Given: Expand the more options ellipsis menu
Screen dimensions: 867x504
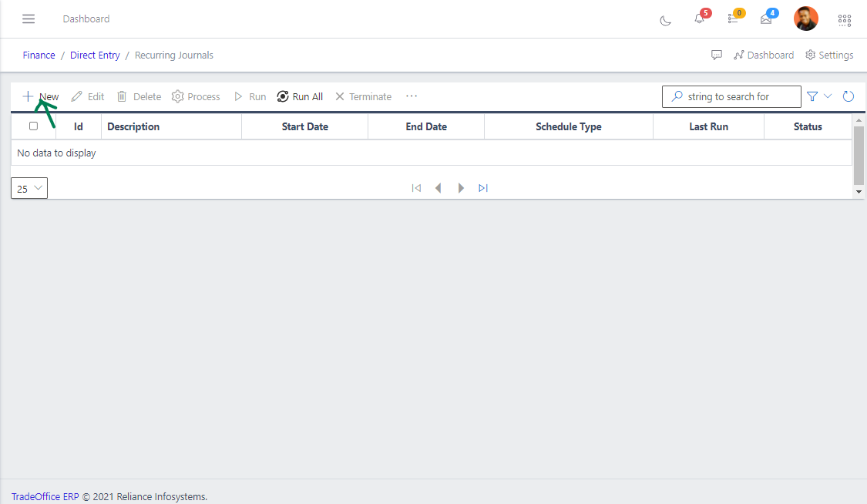Looking at the screenshot, I should (412, 96).
